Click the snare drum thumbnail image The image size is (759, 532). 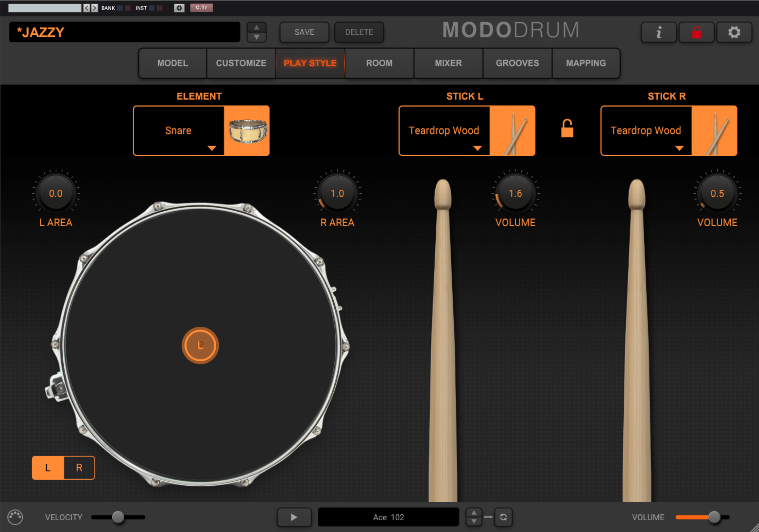pyautogui.click(x=247, y=131)
